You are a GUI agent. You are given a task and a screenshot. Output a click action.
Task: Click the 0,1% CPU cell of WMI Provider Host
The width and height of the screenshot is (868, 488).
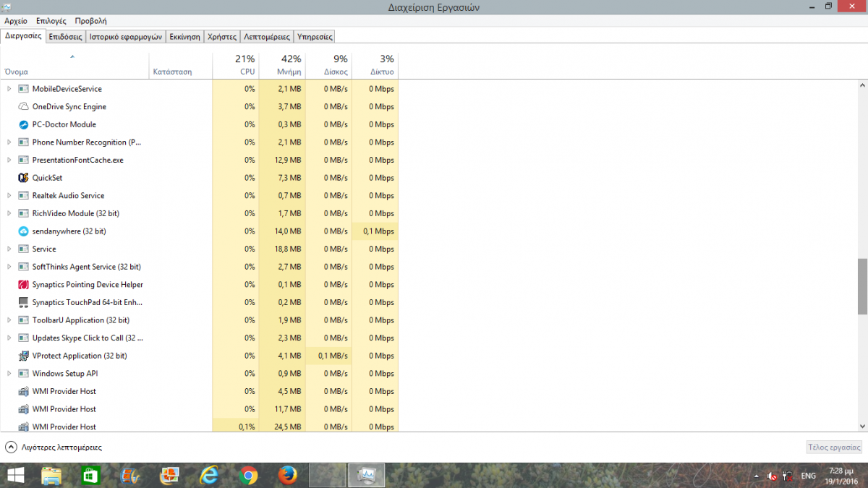coord(235,427)
